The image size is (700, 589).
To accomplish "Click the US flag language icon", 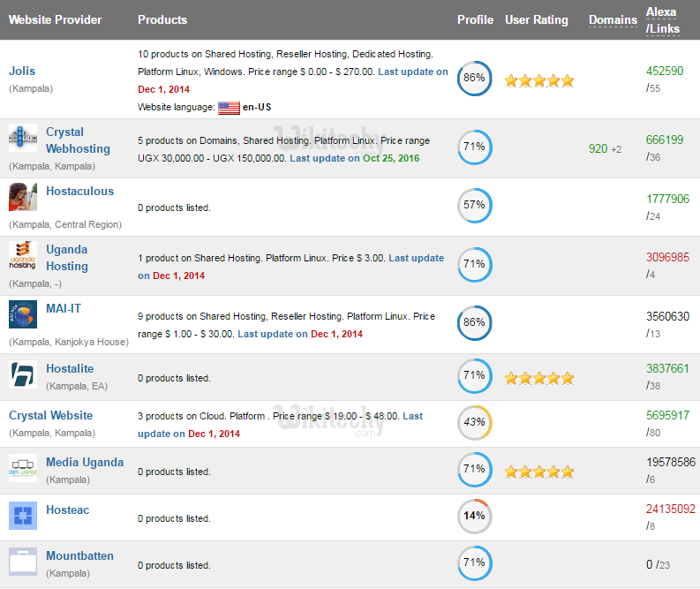I will pyautogui.click(x=230, y=107).
